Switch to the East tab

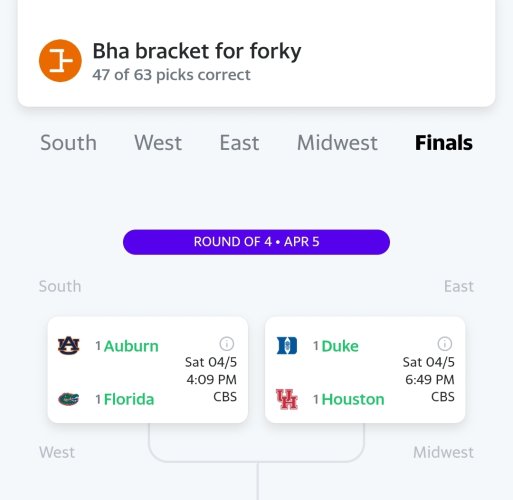pyautogui.click(x=239, y=143)
